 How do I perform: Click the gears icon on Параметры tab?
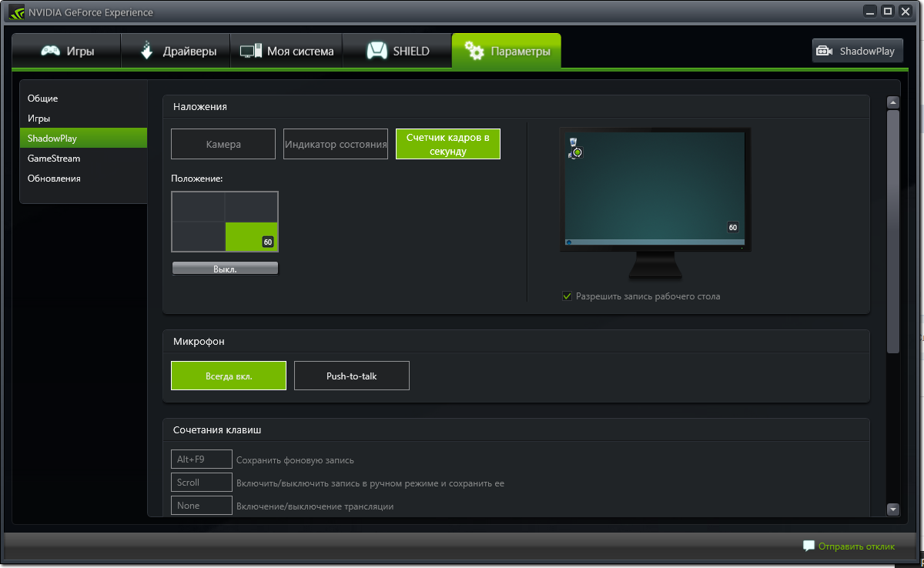click(x=474, y=52)
